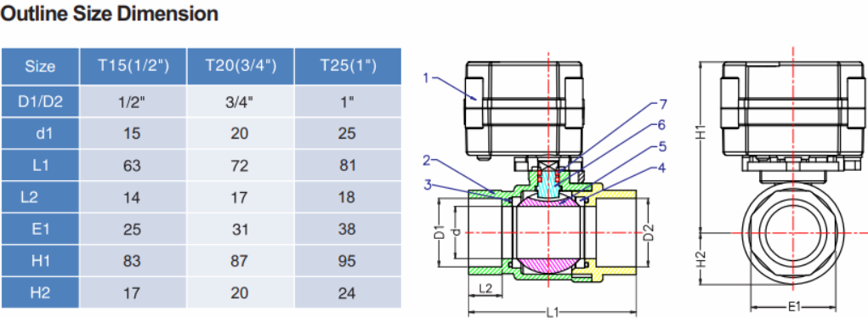The image size is (868, 318).
Task: Click the 'D1/D2' row header in table
Action: click(40, 101)
